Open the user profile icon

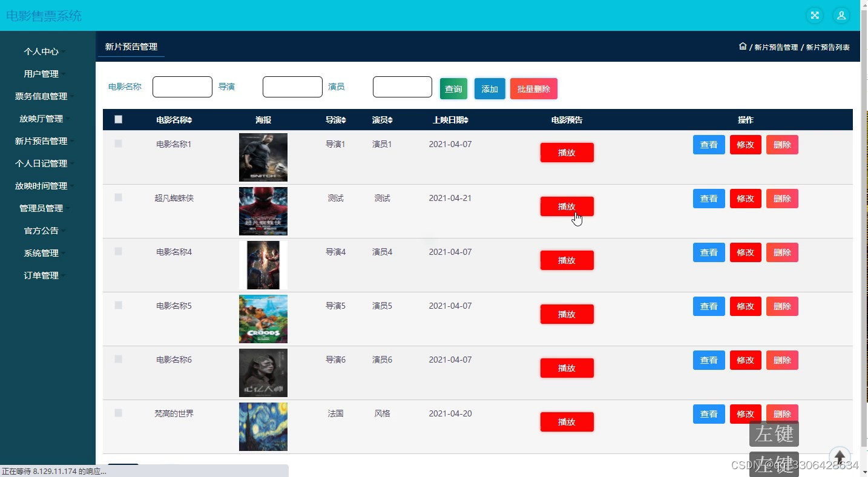pos(841,16)
